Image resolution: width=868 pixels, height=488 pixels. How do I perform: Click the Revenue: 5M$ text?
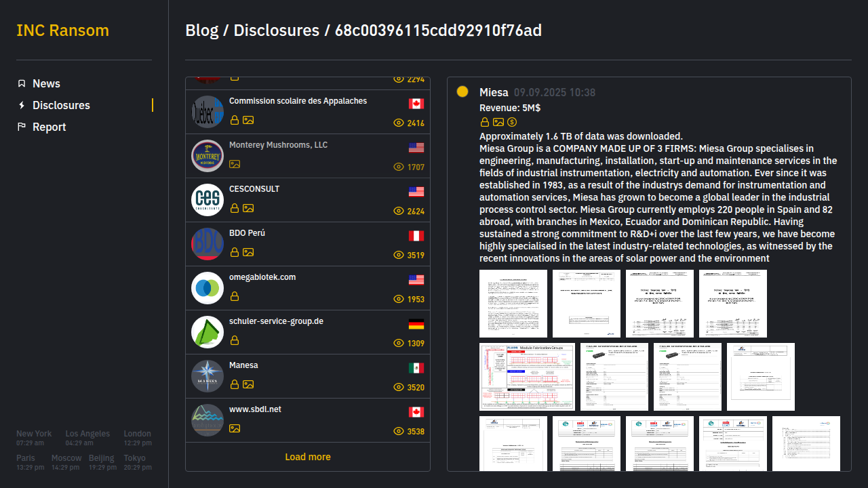[x=510, y=108]
